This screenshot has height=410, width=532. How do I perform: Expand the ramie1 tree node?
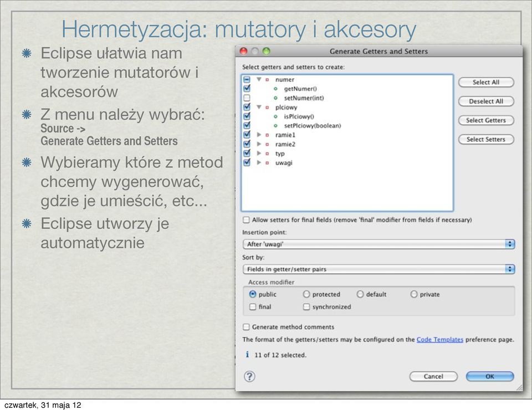(259, 135)
